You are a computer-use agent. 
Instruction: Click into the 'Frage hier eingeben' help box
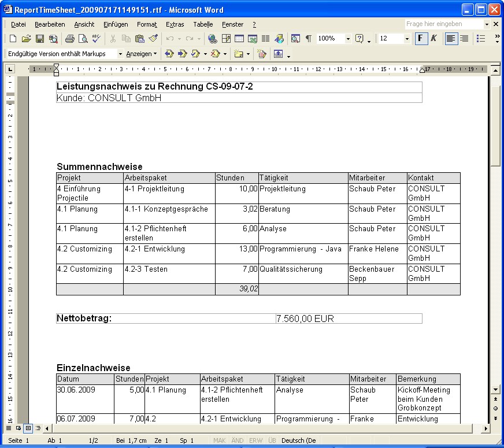tap(443, 24)
